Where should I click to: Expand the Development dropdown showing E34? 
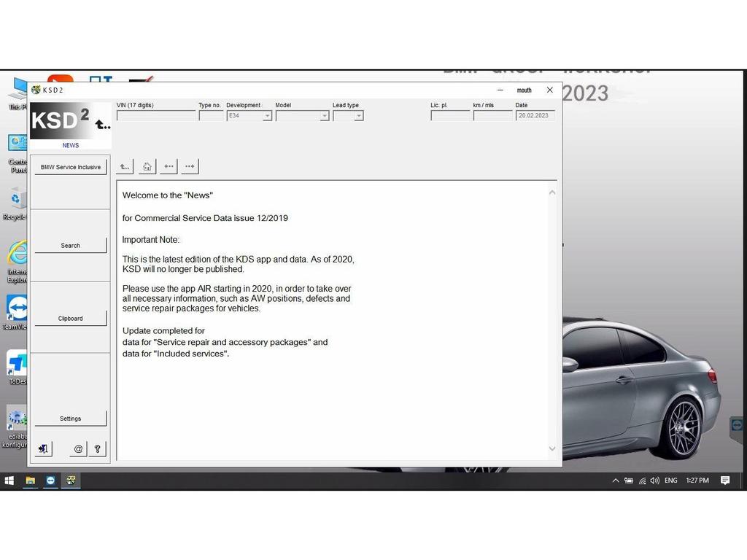[x=267, y=116]
